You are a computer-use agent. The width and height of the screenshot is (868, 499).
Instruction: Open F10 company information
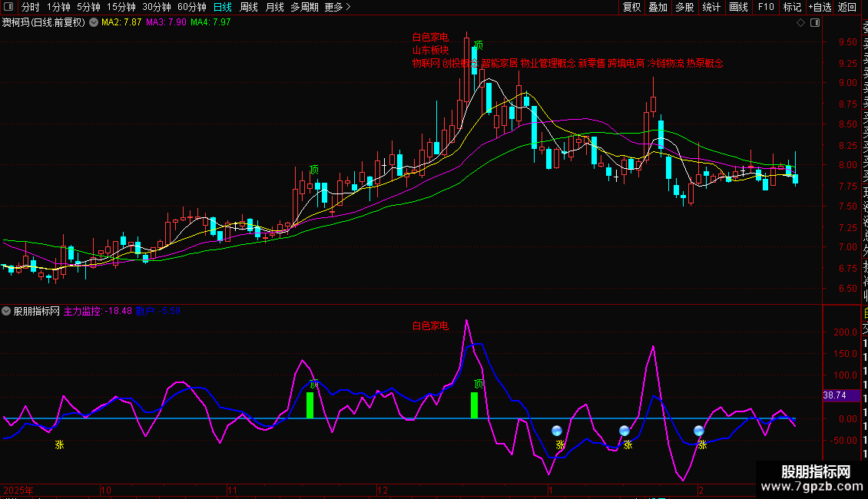(766, 7)
